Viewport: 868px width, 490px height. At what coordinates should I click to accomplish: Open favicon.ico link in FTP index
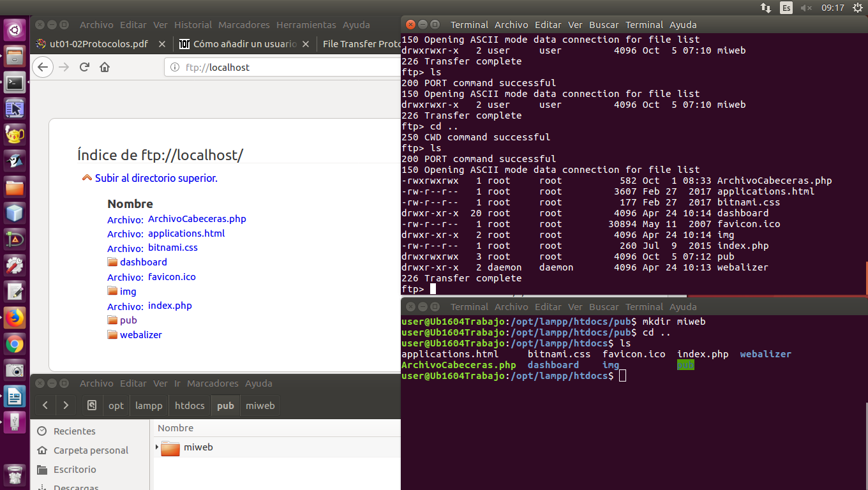tap(172, 277)
